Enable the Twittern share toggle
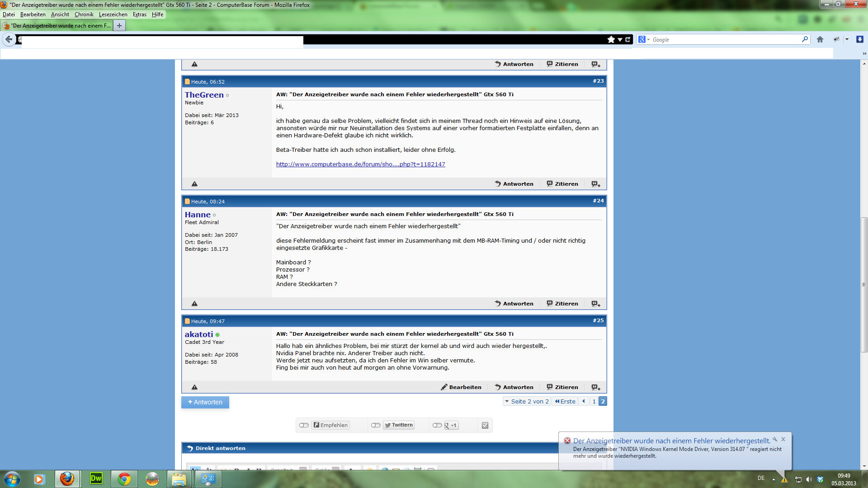Image resolution: width=868 pixels, height=488 pixels. [376, 425]
